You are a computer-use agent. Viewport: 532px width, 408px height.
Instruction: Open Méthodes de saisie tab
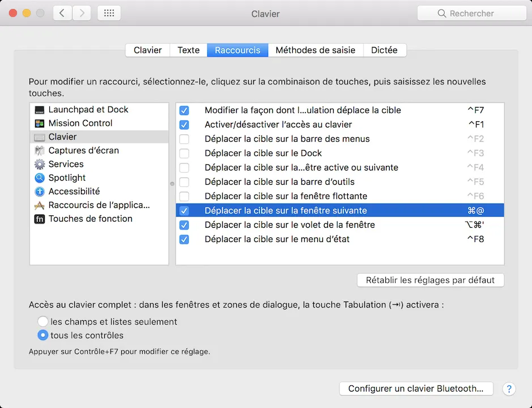[x=316, y=50]
